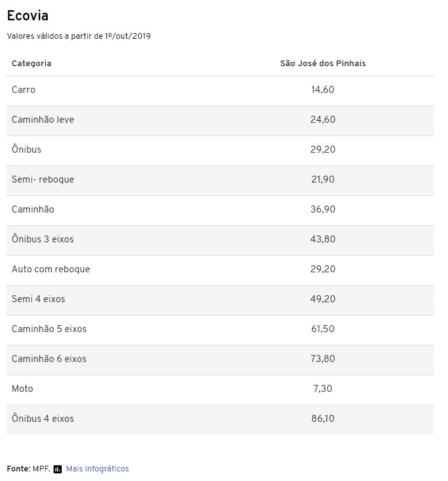The height and width of the screenshot is (481, 448).
Task: Click the São José dos Pinhais header
Action: 323,64
